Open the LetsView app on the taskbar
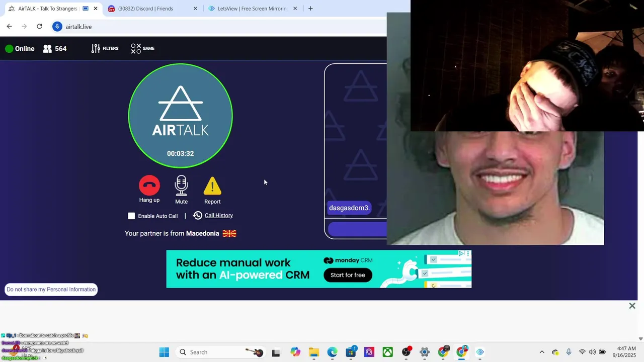This screenshot has height=362, width=644. 480,352
